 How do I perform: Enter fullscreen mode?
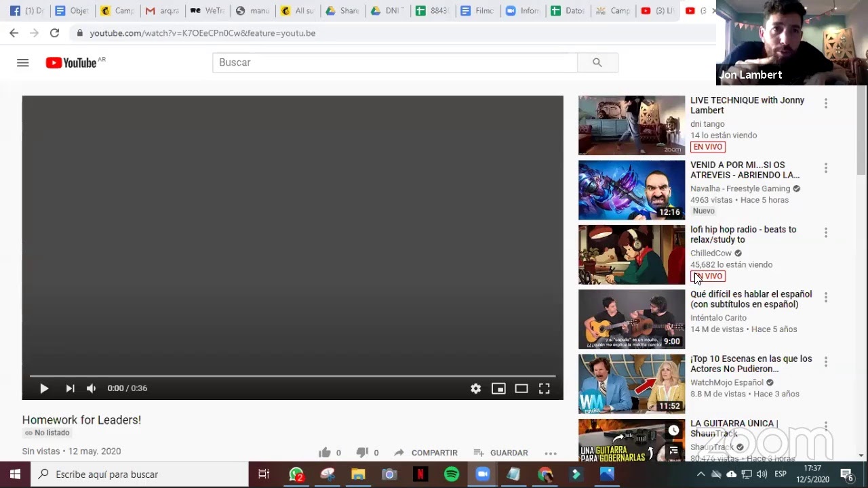point(545,388)
